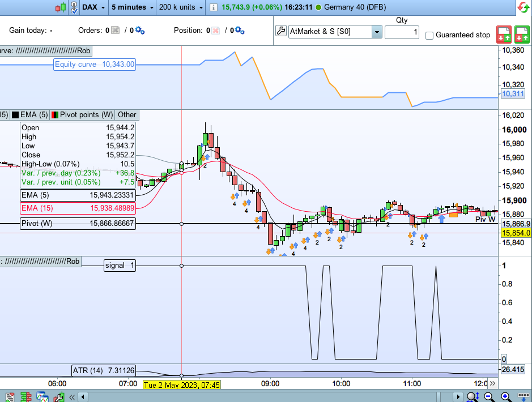Open the 5 minutes timeframe dropdown
Image resolution: width=532 pixels, height=402 pixels.
(x=133, y=7)
